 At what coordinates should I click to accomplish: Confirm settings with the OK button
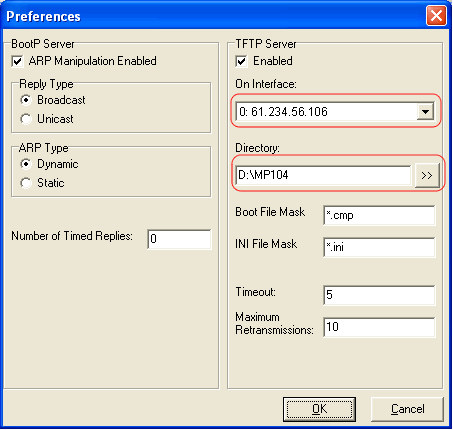pos(319,409)
